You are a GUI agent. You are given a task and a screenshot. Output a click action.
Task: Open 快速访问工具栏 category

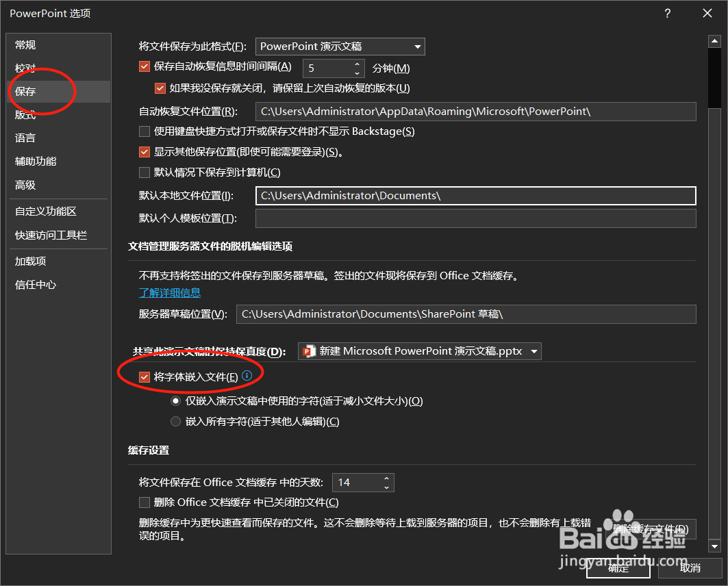click(x=58, y=235)
